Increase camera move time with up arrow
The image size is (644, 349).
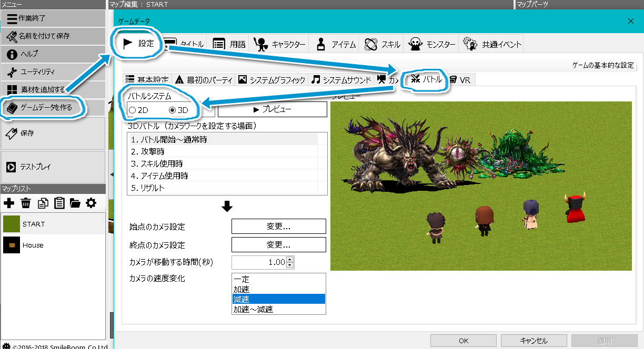click(290, 259)
